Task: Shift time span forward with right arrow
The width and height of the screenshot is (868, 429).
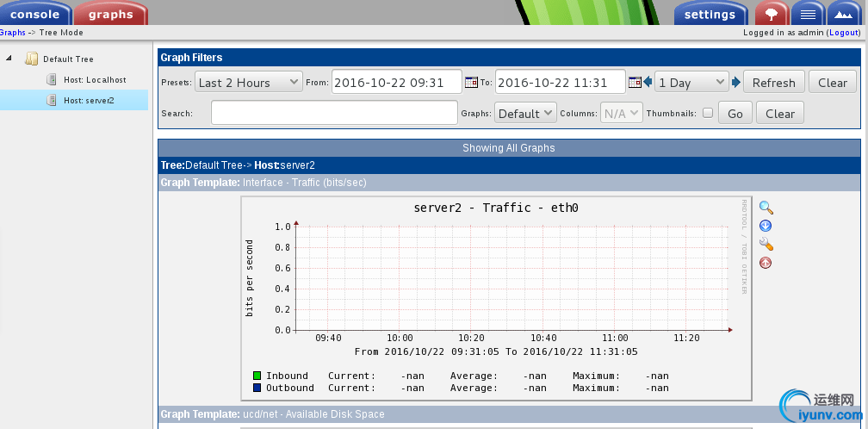Action: (x=735, y=83)
